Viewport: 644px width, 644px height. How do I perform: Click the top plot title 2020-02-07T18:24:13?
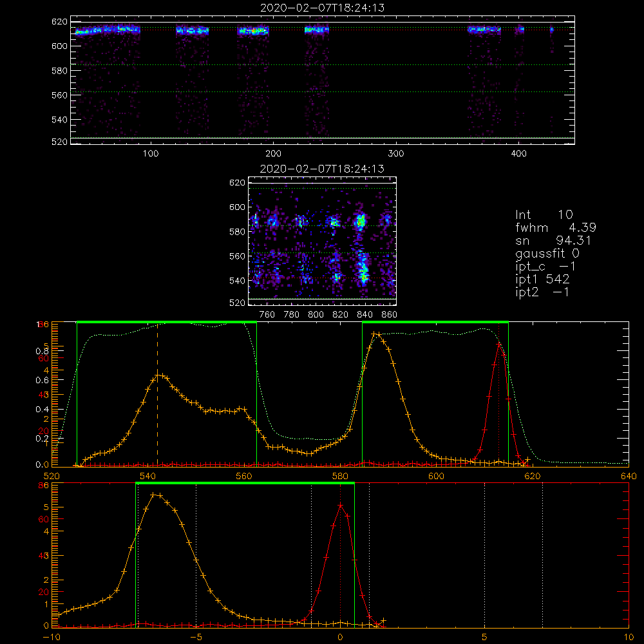coord(323,8)
